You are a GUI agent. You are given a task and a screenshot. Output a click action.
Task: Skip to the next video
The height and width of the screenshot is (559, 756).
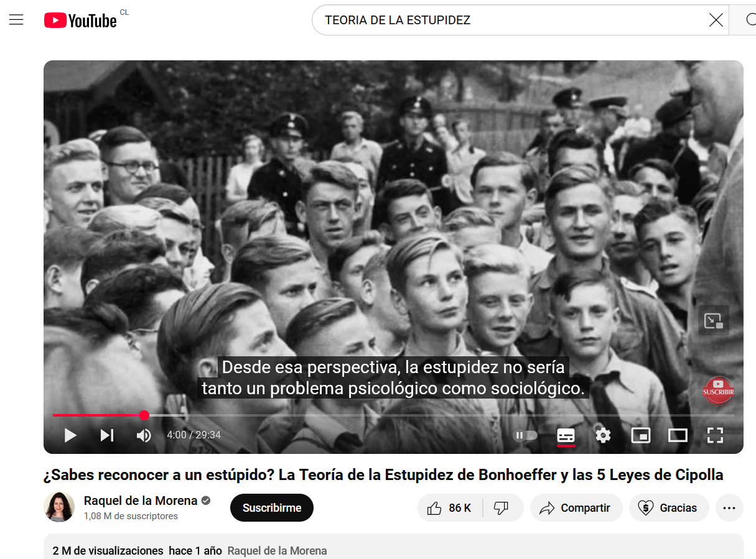(x=107, y=435)
